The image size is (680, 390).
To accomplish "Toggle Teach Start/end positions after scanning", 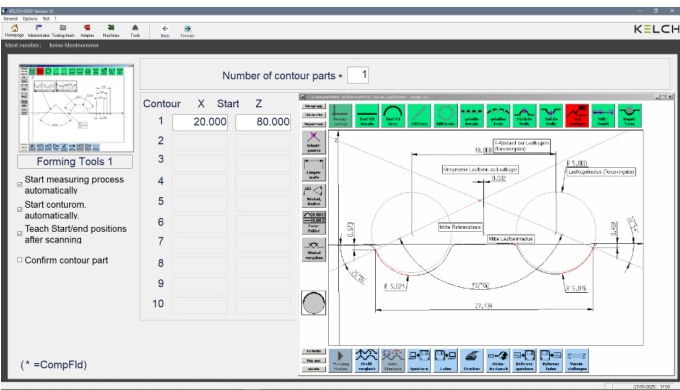I will [20, 233].
